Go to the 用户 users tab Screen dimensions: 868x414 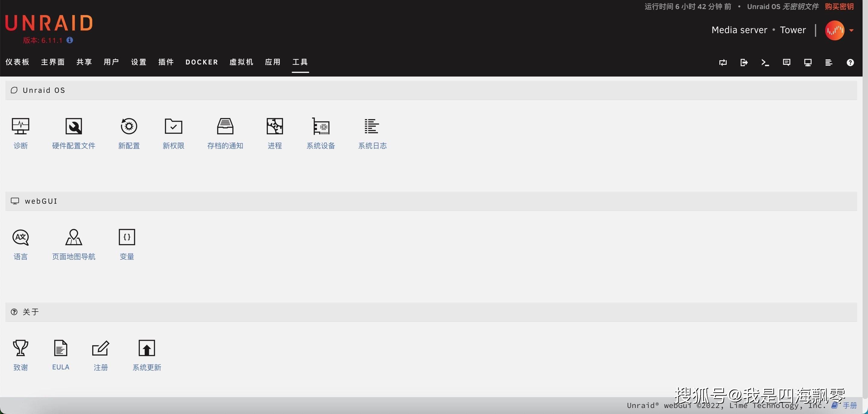[x=111, y=62]
